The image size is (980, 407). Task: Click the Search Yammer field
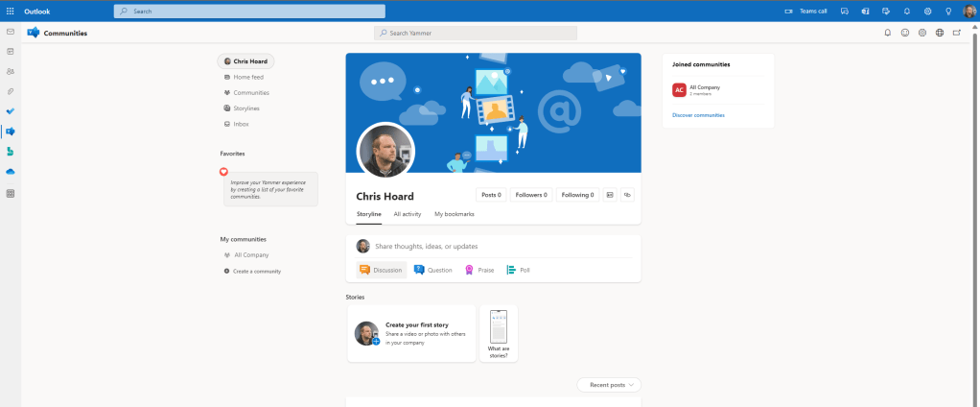476,33
